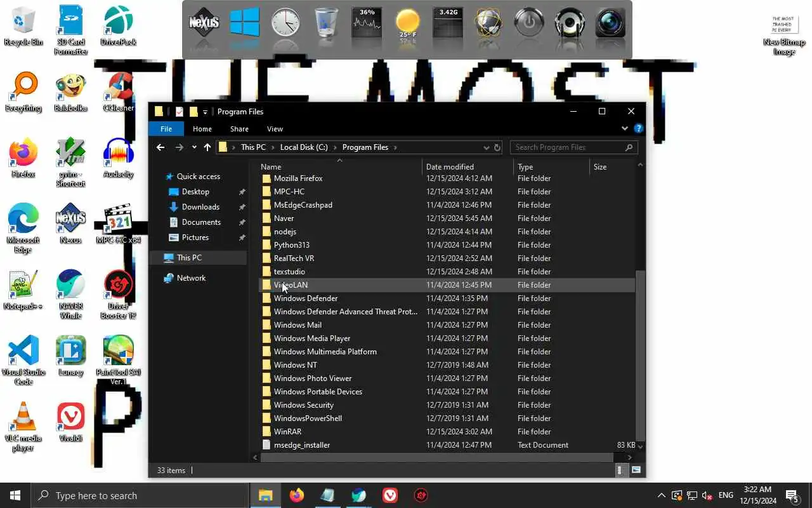
Task: Click the muted volume tray icon
Action: (x=707, y=495)
